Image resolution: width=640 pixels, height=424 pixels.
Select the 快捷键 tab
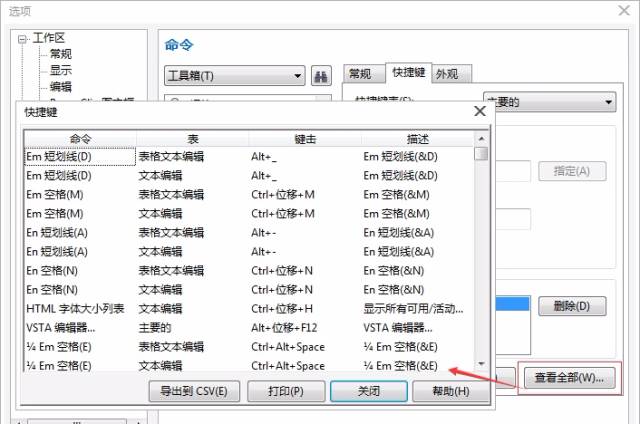coord(407,73)
